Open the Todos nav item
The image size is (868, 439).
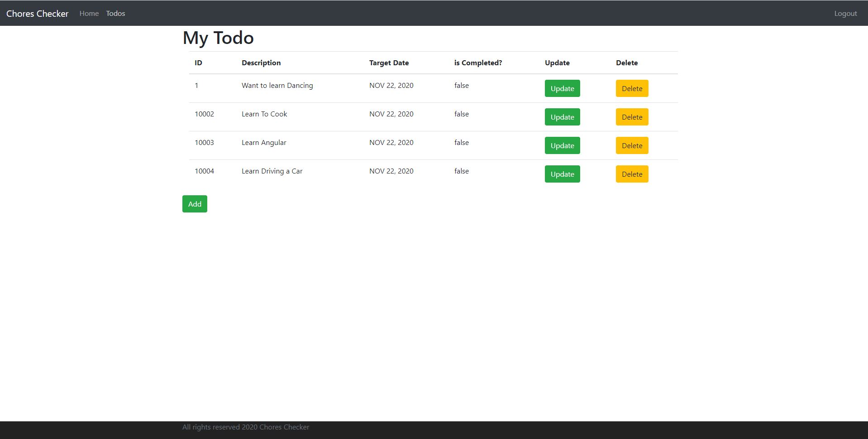115,14
